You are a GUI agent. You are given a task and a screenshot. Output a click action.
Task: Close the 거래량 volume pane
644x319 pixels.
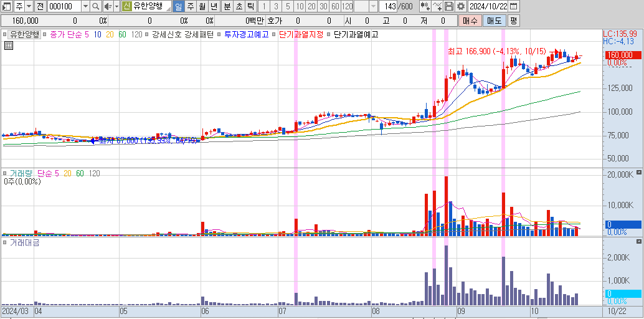[638, 172]
